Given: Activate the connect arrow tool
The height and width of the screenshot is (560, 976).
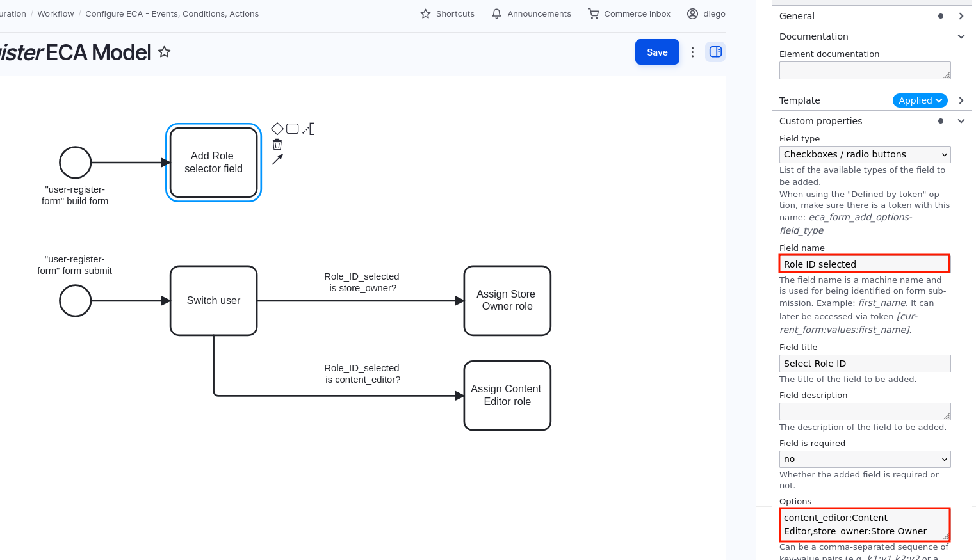Looking at the screenshot, I should [277, 159].
